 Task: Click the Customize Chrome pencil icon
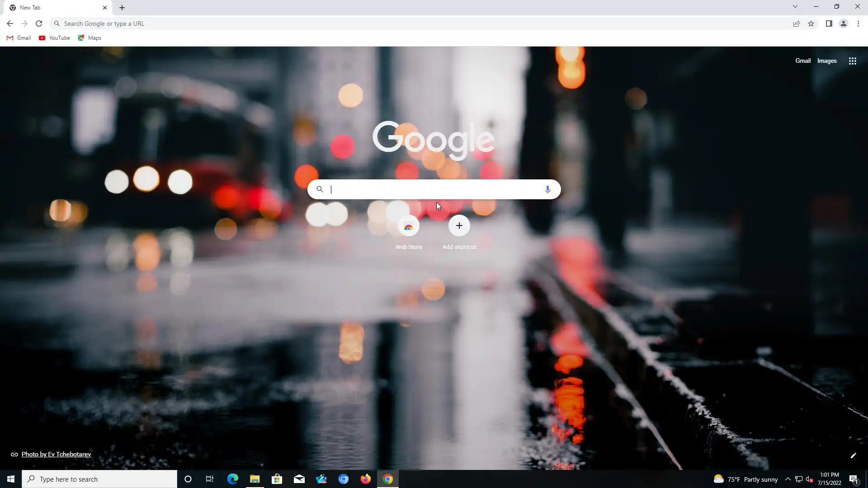(853, 455)
